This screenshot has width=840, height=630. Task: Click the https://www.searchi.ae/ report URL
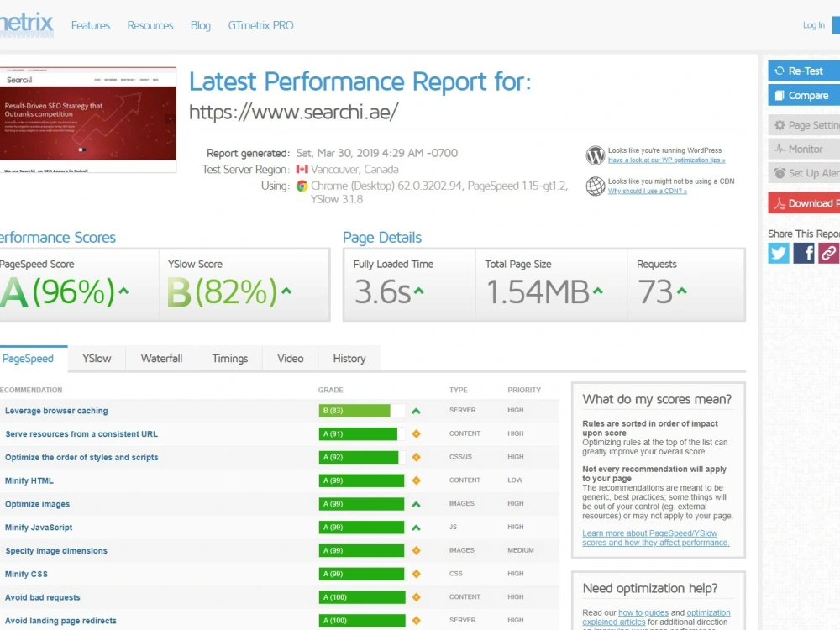click(x=293, y=113)
